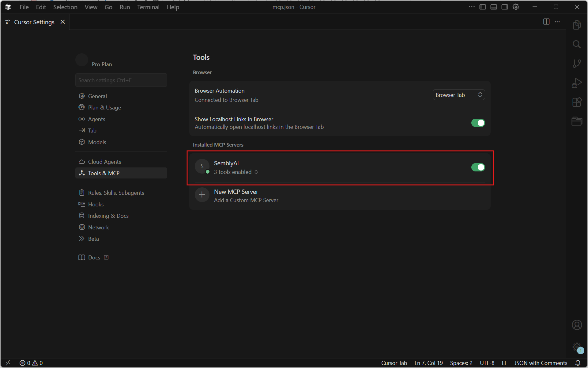Go to the Cloud Agents settings
Screen dimensions: 588x368
pos(104,162)
